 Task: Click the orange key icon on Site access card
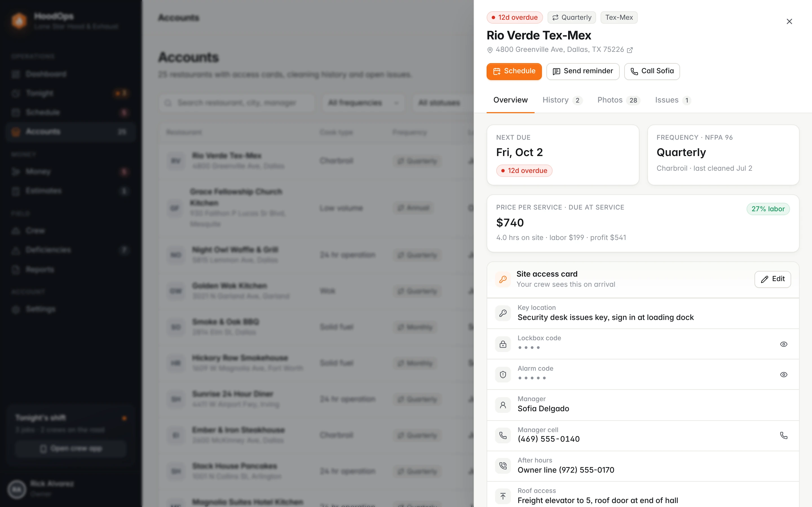tap(503, 279)
